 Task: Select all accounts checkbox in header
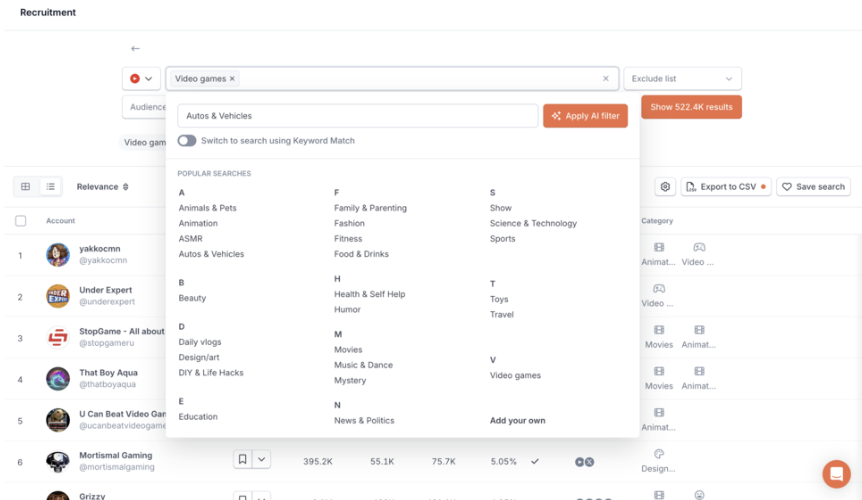(21, 221)
